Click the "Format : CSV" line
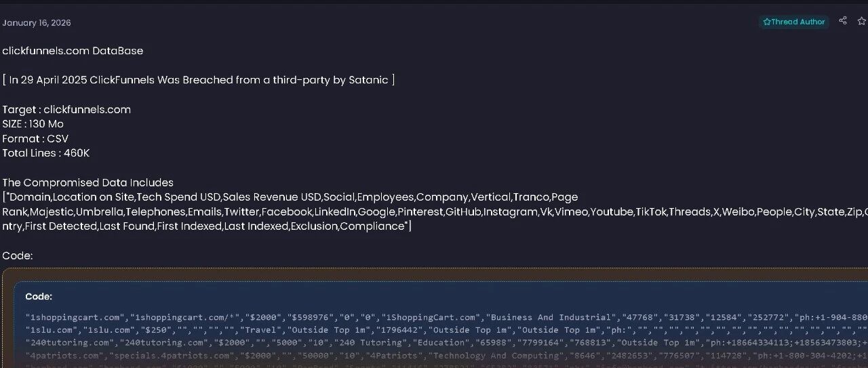The width and height of the screenshot is (868, 368). pos(35,139)
